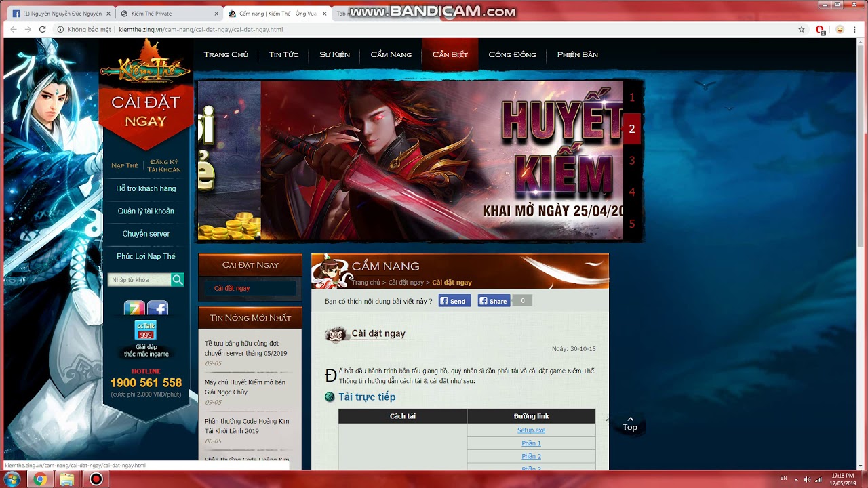The height and width of the screenshot is (488, 868).
Task: Click the Top scroll-up arrow
Action: click(x=630, y=424)
